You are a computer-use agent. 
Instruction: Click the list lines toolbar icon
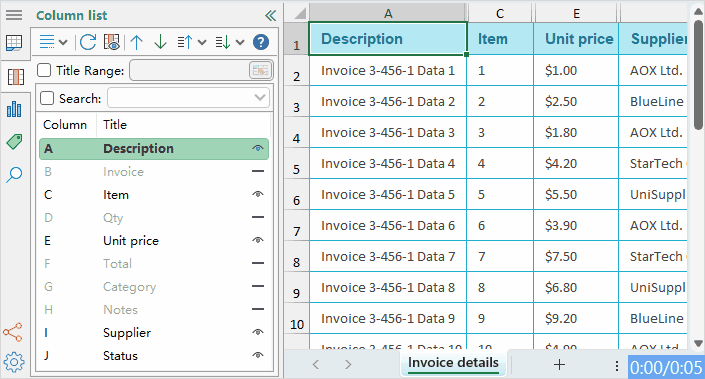pos(47,42)
